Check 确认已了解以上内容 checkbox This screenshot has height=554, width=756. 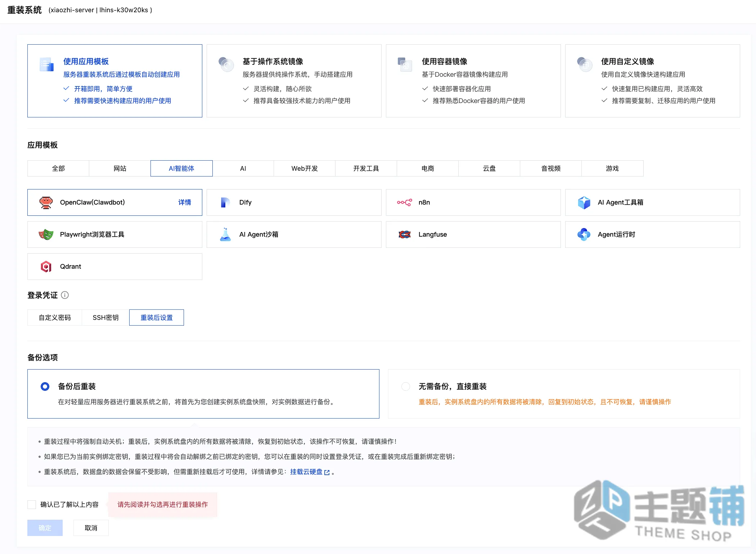32,505
